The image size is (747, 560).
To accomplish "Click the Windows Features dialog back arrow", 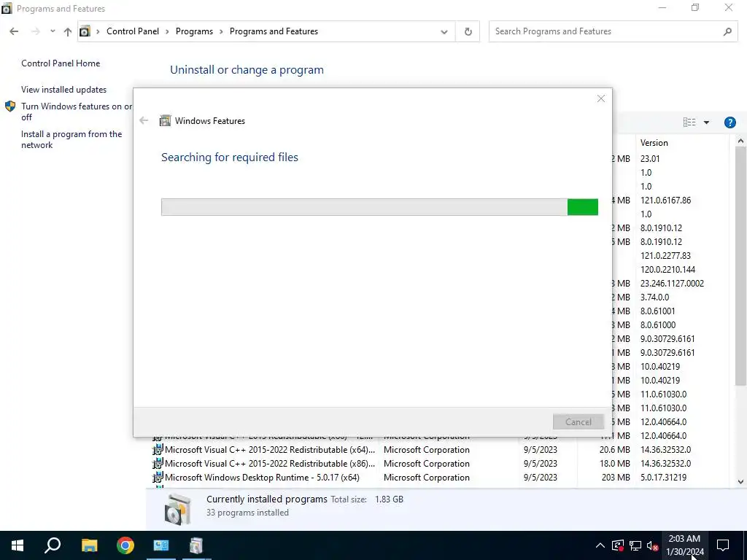I will pyautogui.click(x=144, y=120).
